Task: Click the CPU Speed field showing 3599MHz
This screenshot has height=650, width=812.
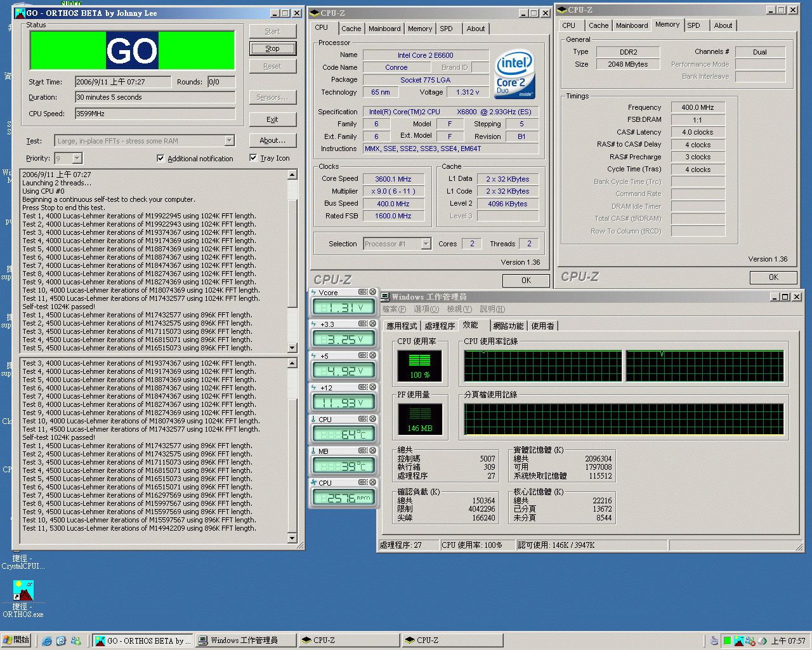Action: pos(155,114)
